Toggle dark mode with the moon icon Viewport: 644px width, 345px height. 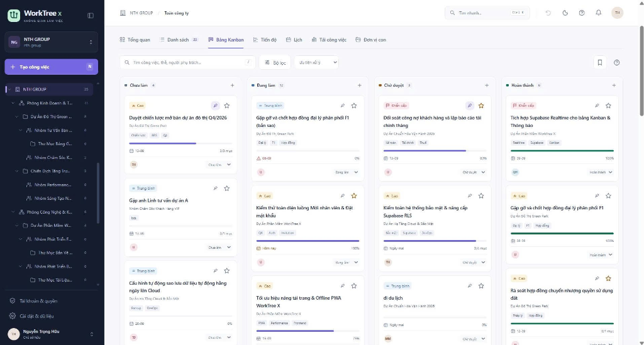point(565,13)
